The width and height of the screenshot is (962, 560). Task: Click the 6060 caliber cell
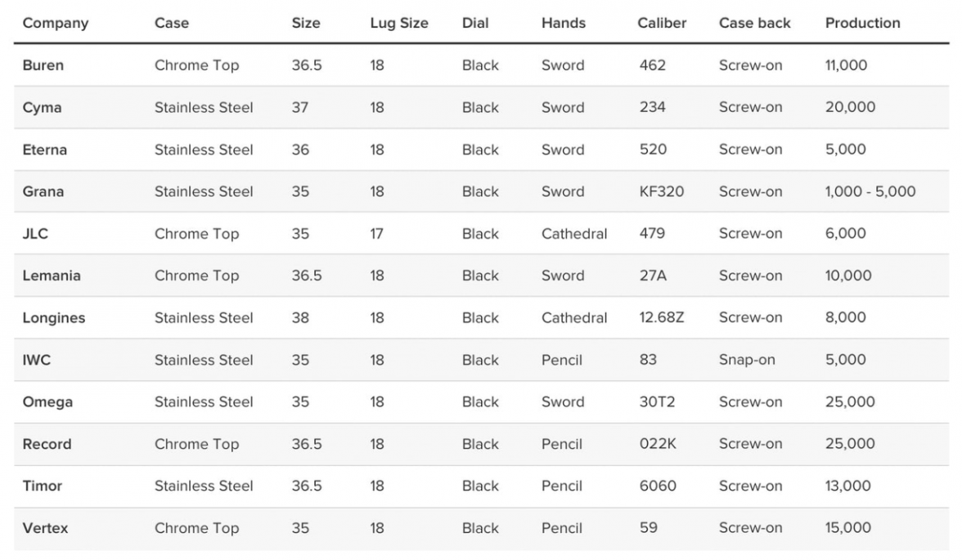pos(658,486)
